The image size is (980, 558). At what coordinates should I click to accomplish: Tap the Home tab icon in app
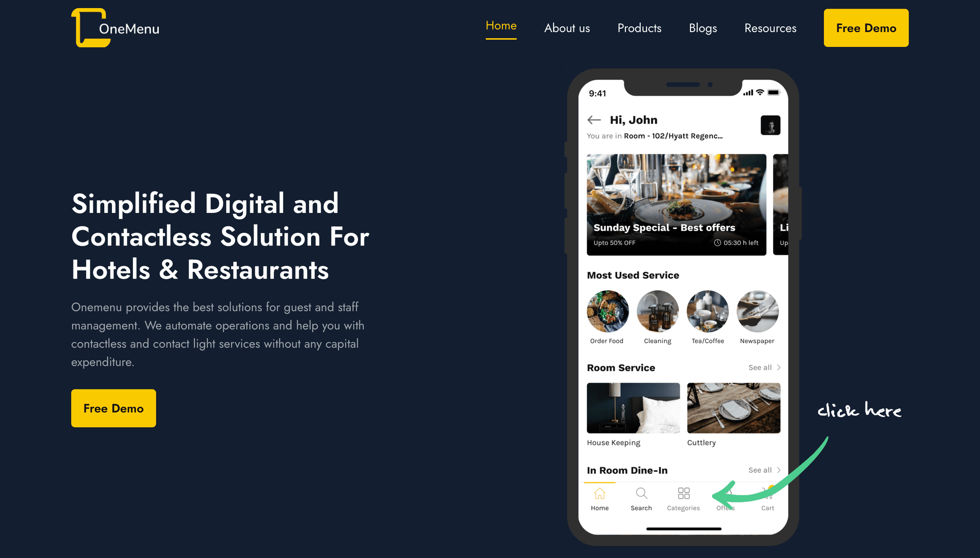click(x=599, y=495)
